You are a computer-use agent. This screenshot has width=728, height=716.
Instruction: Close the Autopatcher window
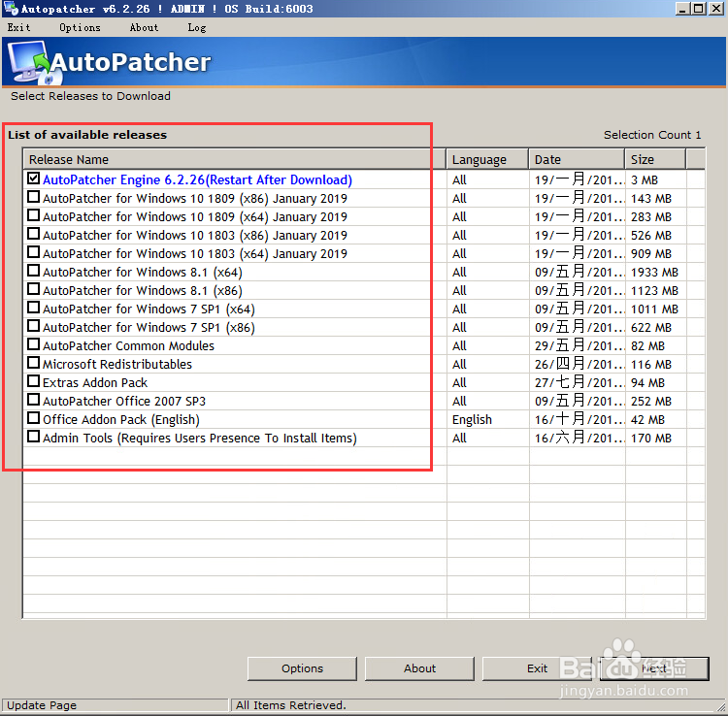(715, 9)
